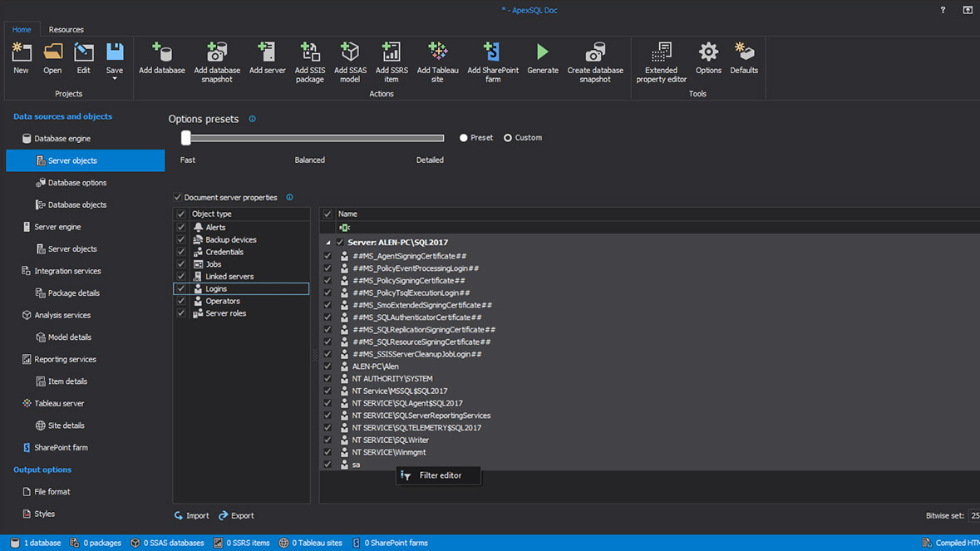The image size is (980, 551).
Task: Toggle the Linked servers checkbox
Action: pos(181,277)
